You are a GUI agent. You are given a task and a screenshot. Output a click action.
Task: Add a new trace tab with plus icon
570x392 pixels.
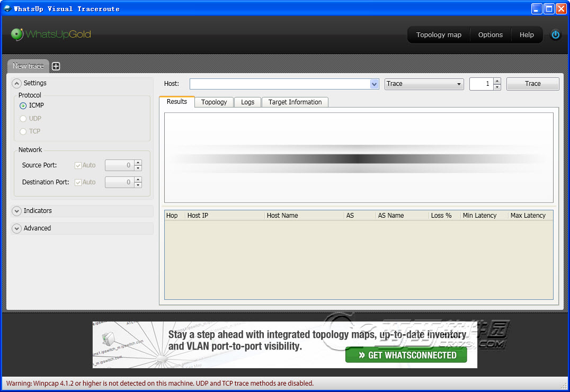coord(56,66)
